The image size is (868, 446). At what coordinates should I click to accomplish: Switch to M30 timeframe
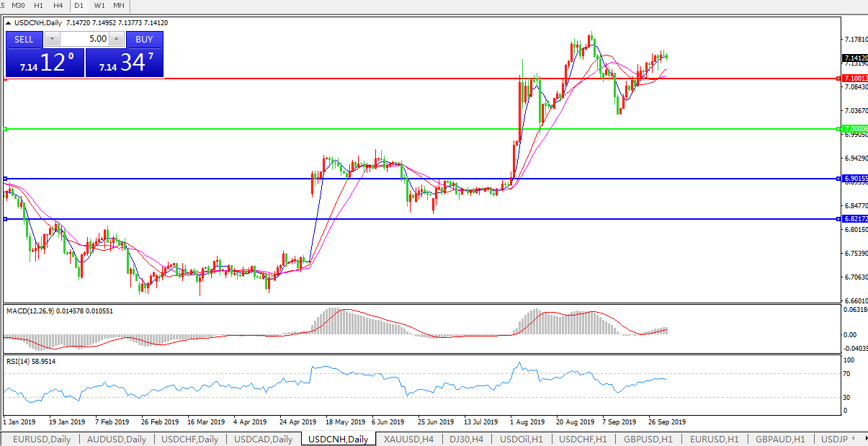pyautogui.click(x=19, y=5)
